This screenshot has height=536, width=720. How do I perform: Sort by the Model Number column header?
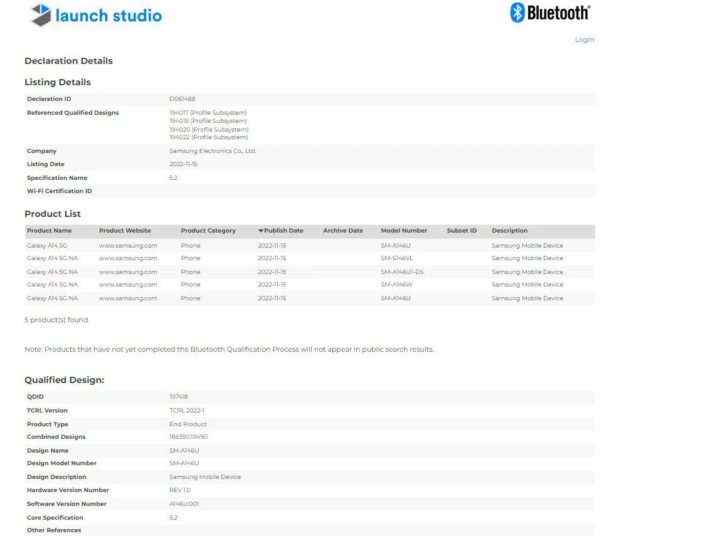click(405, 231)
